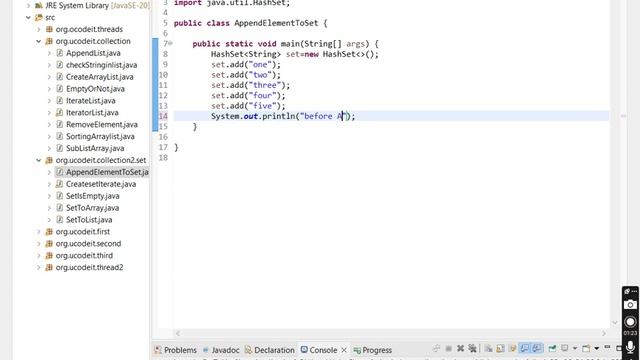The image size is (640, 360).
Task: Click the editor horizontal scrollbar left arrow
Action: [178, 333]
